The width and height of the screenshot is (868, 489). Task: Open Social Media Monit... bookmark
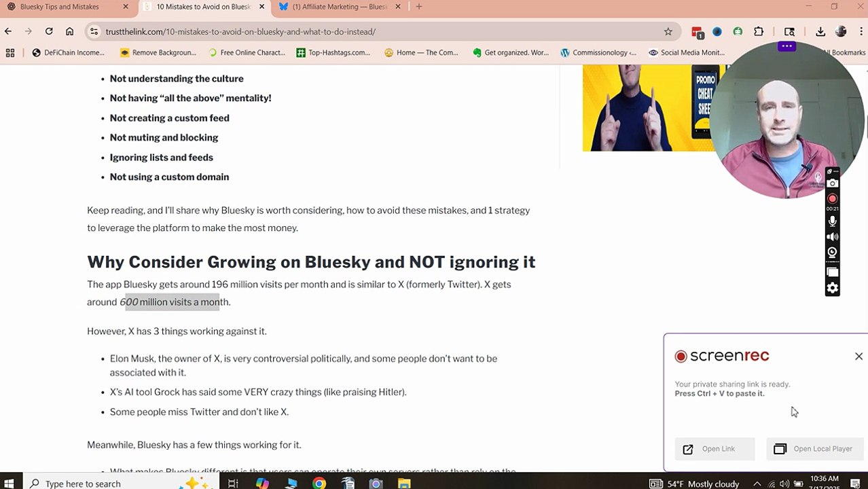(686, 52)
